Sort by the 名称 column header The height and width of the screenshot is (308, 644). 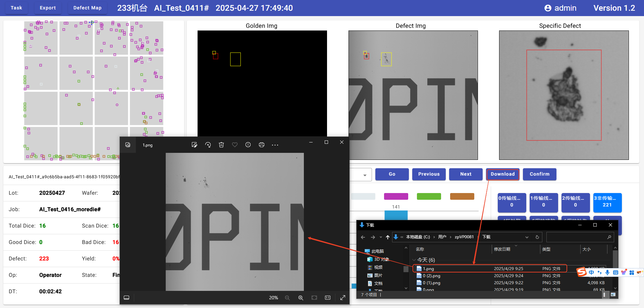pyautogui.click(x=420, y=249)
